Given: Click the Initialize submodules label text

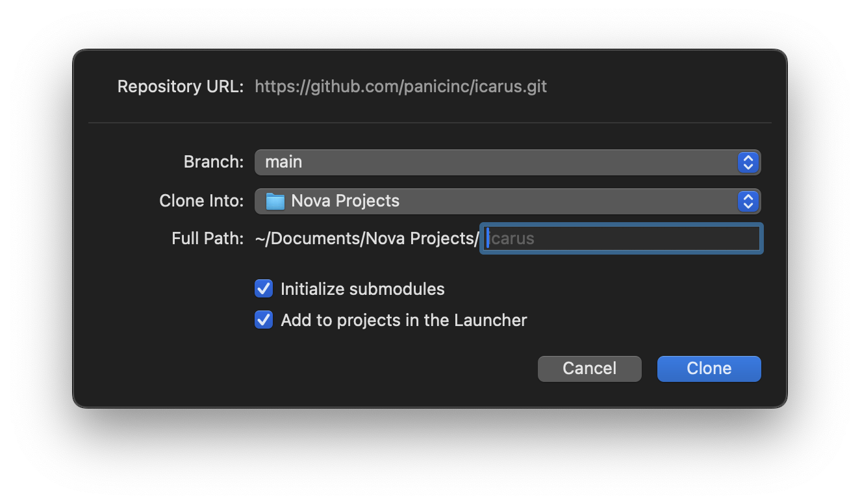Looking at the screenshot, I should (x=362, y=289).
